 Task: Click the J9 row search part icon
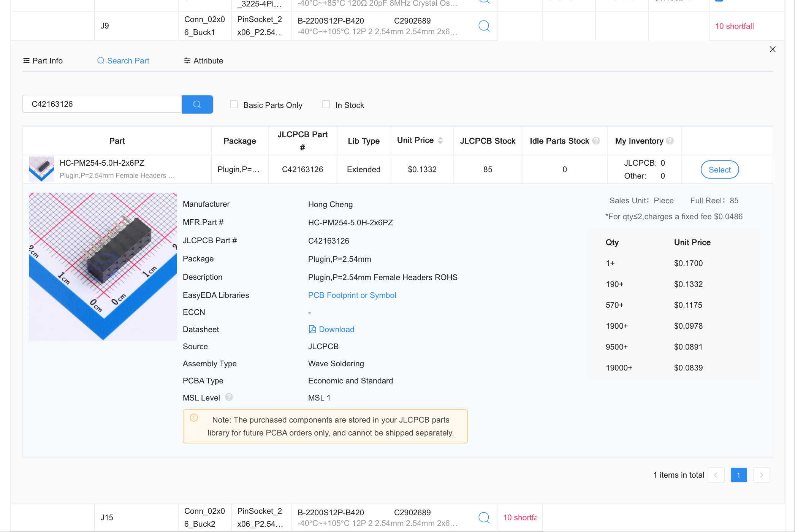click(x=484, y=26)
